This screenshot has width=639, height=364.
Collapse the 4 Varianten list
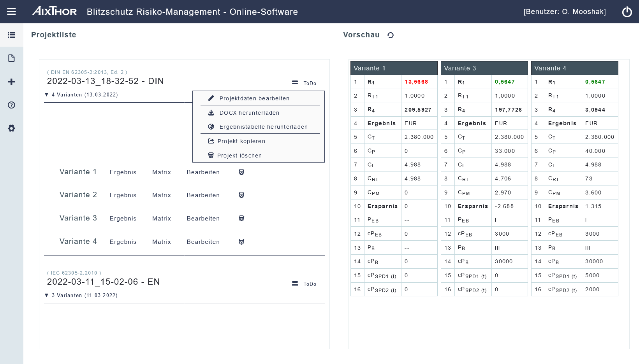click(47, 94)
